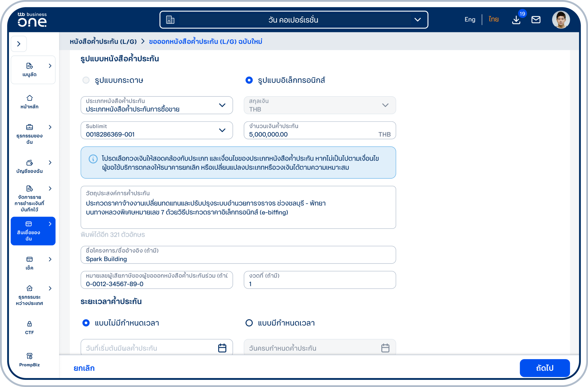Click the blue next button at bottom right
The image size is (588, 387).
pos(544,368)
